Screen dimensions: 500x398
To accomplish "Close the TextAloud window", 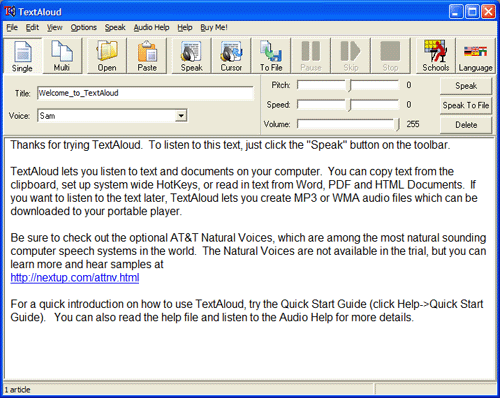I will (x=488, y=12).
